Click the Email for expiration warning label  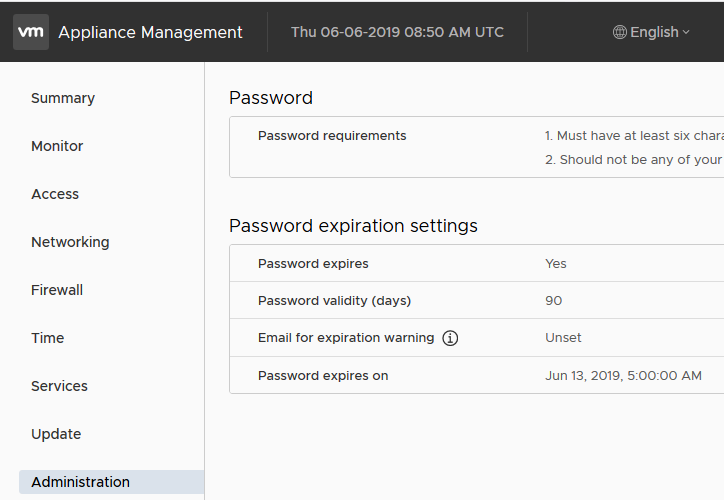pos(346,337)
